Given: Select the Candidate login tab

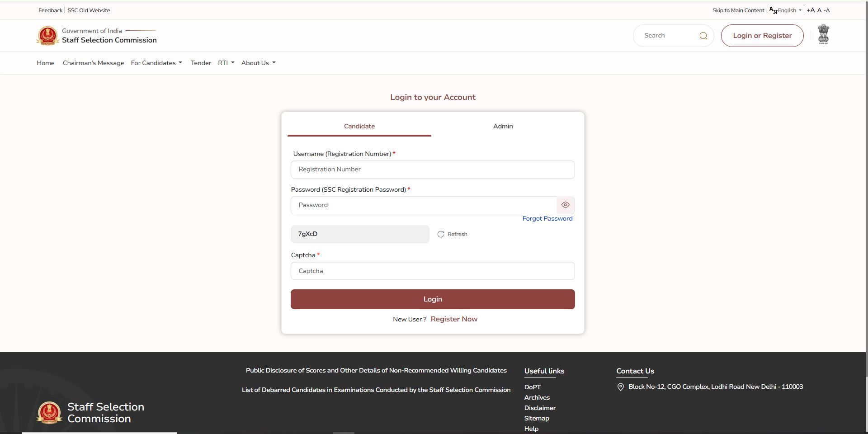Looking at the screenshot, I should point(359,126).
